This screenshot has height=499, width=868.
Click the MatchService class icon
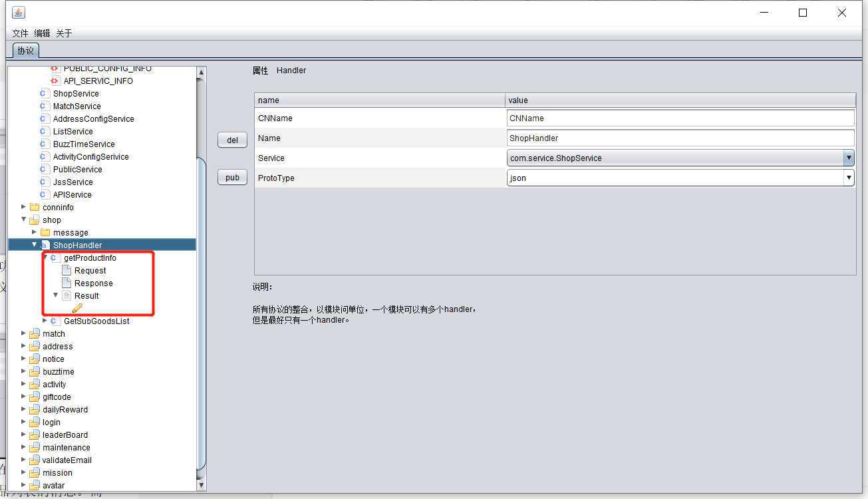(x=45, y=106)
